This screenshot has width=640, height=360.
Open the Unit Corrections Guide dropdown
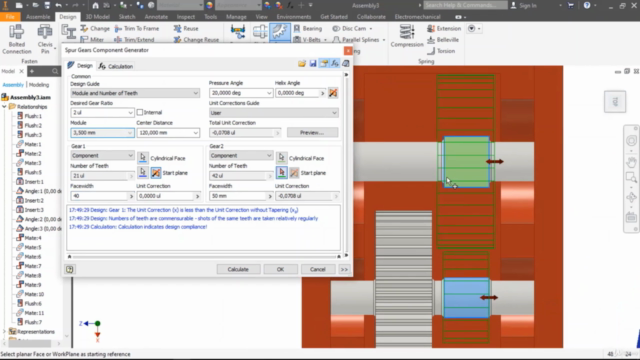pyautogui.click(x=273, y=113)
